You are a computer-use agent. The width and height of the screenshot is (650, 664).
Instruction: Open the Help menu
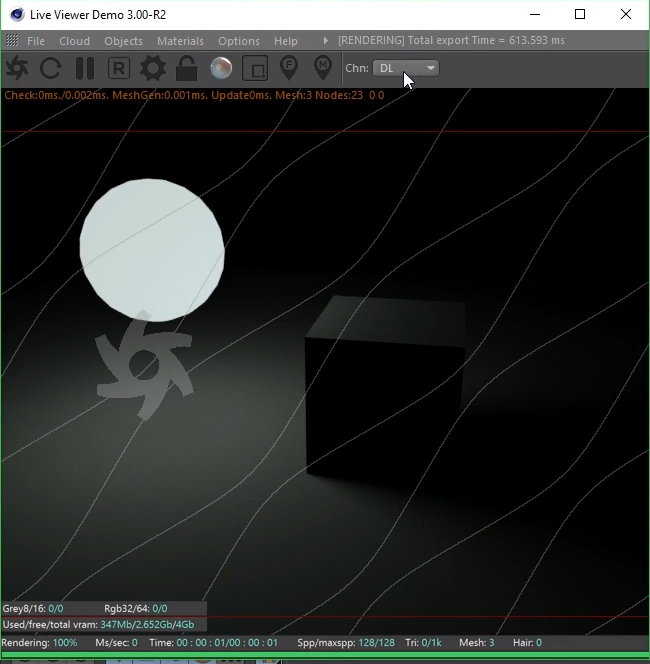tap(286, 41)
